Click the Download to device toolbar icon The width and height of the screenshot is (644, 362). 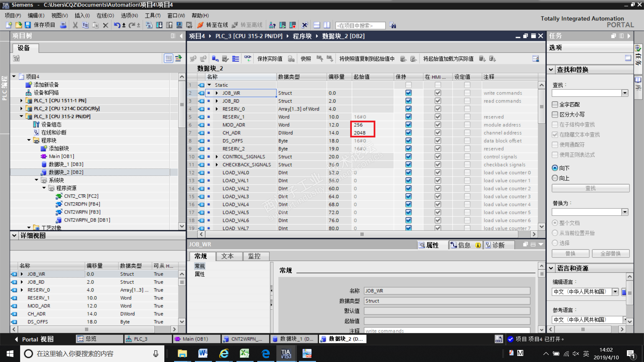point(159,25)
